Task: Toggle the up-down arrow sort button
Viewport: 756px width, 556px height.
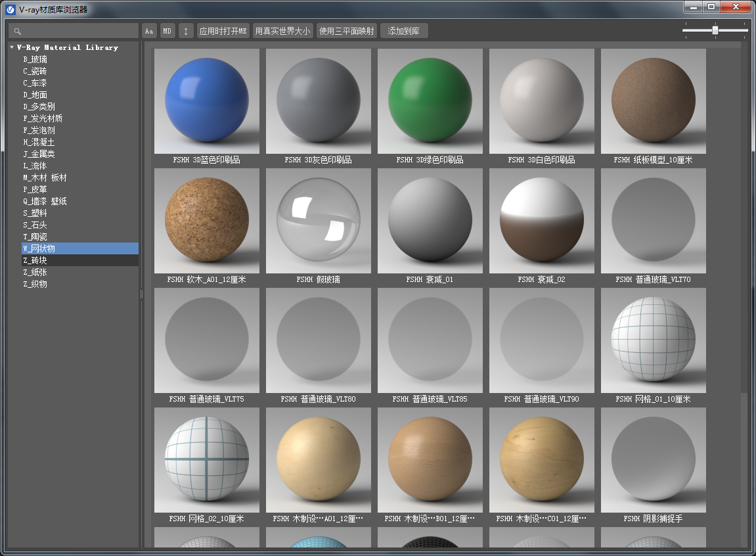Action: pyautogui.click(x=186, y=32)
